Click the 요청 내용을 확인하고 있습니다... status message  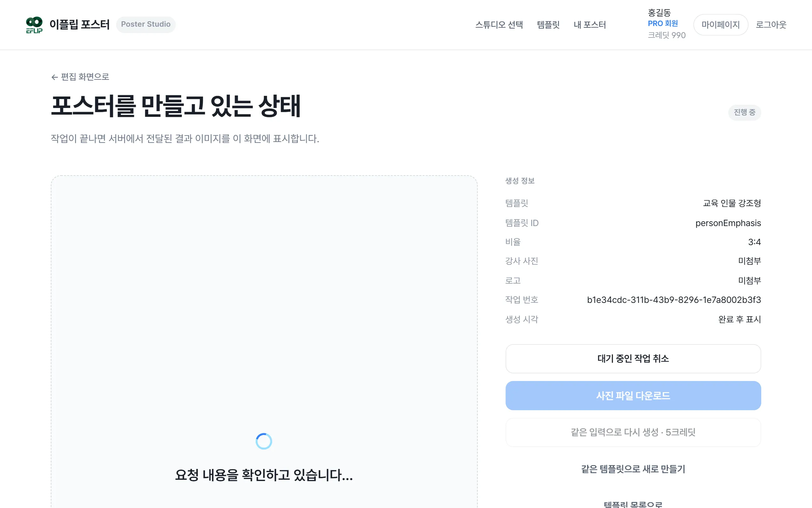(264, 475)
